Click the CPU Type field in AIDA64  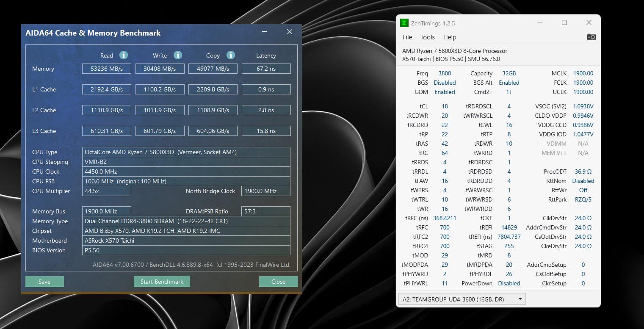pyautogui.click(x=186, y=152)
